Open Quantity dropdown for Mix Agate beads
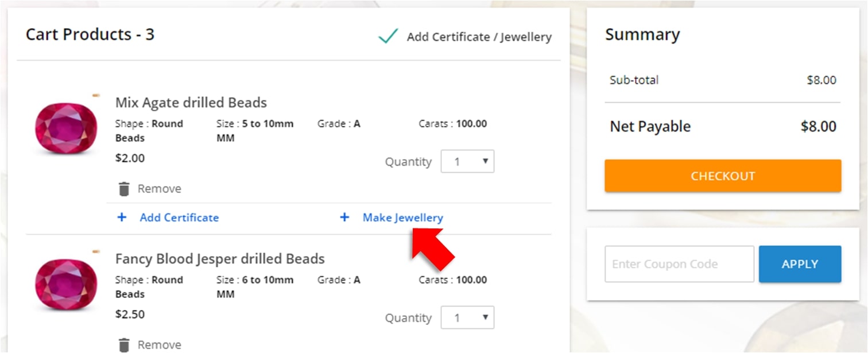 tap(467, 162)
